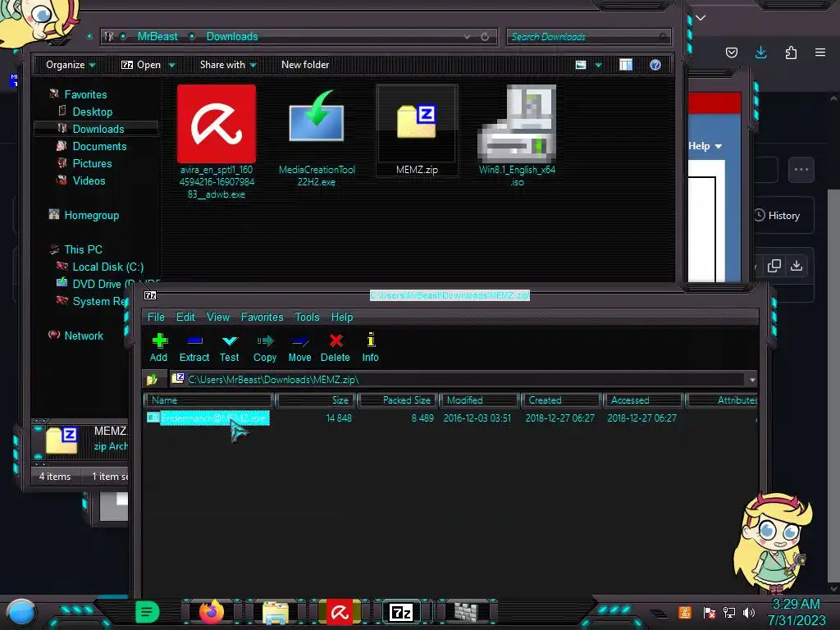Click the Search Downloads box
Viewport: 840px width, 630px height.
coord(587,37)
